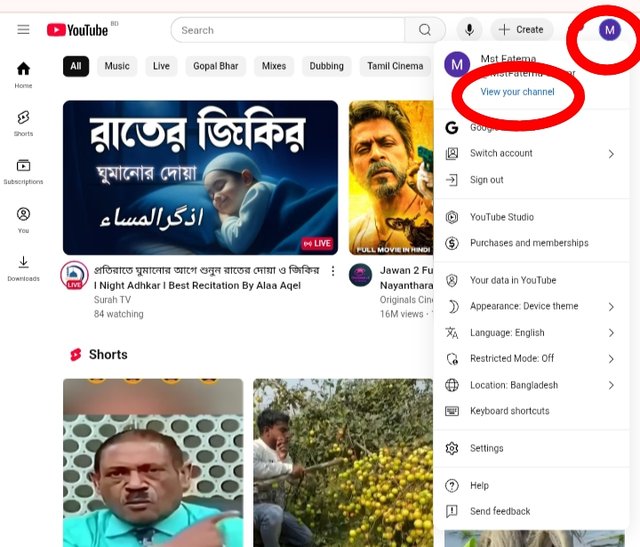The height and width of the screenshot is (547, 640).
Task: Open Appearance: Device theme option
Action: 531,307
